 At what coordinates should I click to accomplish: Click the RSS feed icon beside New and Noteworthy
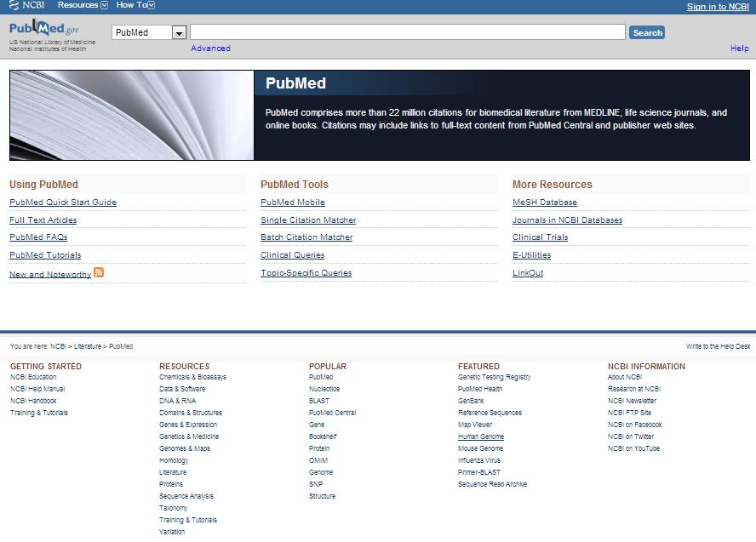click(x=99, y=272)
